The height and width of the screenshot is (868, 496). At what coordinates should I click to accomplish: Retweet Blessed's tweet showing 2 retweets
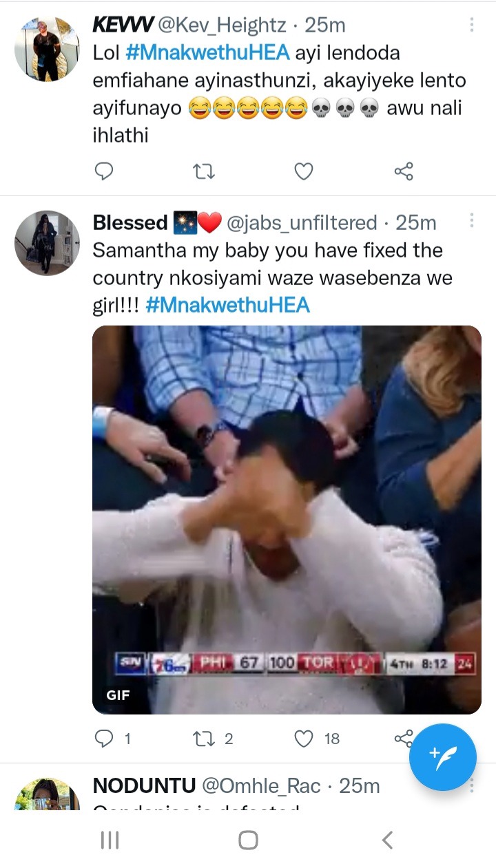point(213,739)
